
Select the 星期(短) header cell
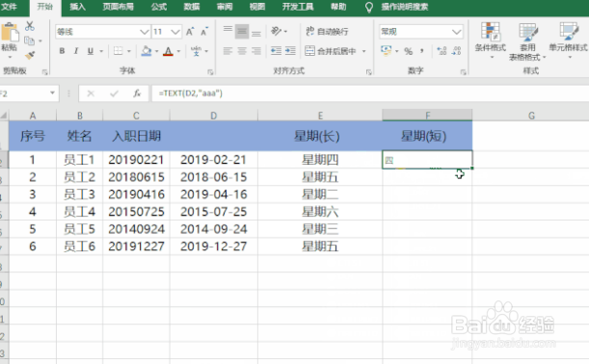(x=427, y=136)
